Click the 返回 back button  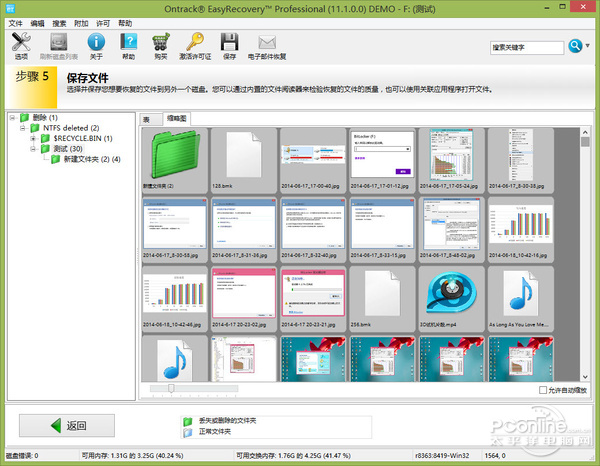[x=67, y=425]
